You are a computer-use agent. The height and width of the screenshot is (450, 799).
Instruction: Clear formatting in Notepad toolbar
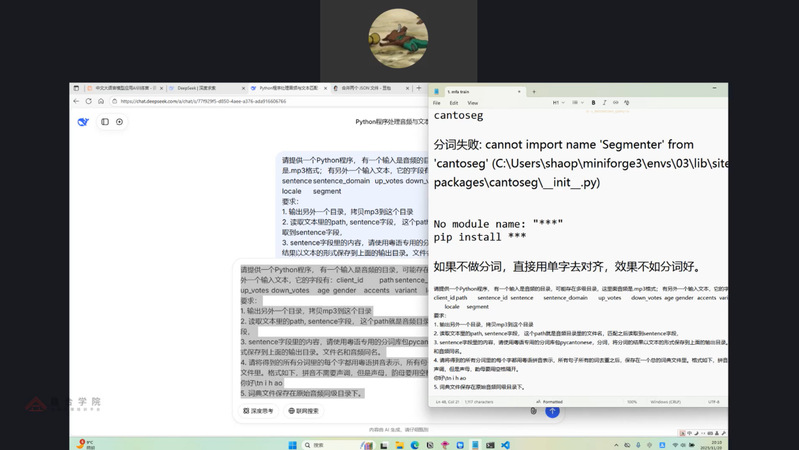pyautogui.click(x=627, y=103)
